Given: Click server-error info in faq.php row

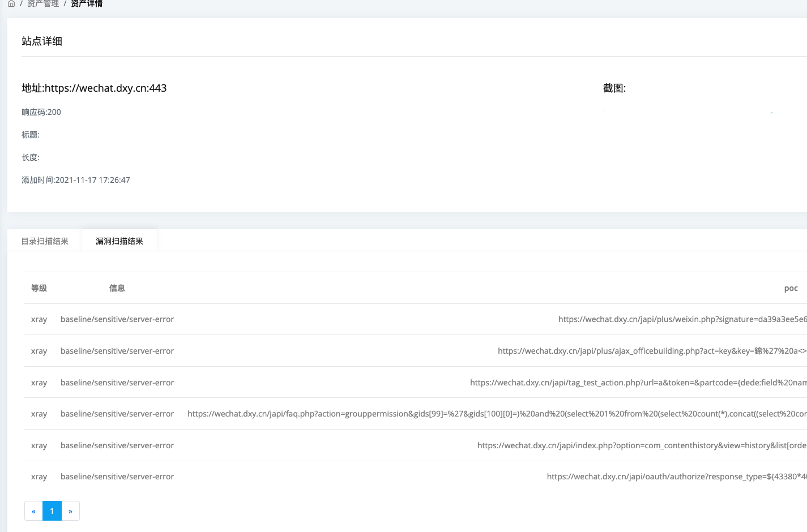Looking at the screenshot, I should (117, 414).
